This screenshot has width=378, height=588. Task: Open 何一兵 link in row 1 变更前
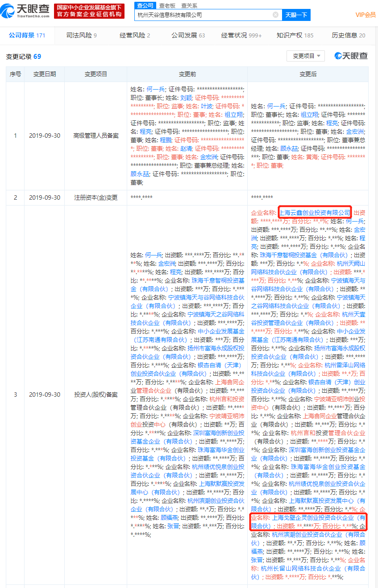156,89
